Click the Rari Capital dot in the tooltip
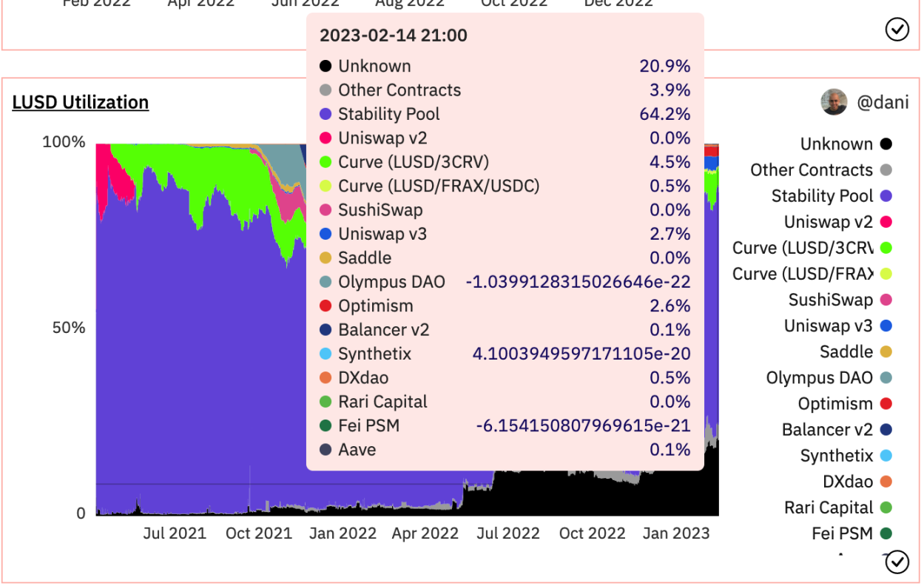 (x=325, y=403)
